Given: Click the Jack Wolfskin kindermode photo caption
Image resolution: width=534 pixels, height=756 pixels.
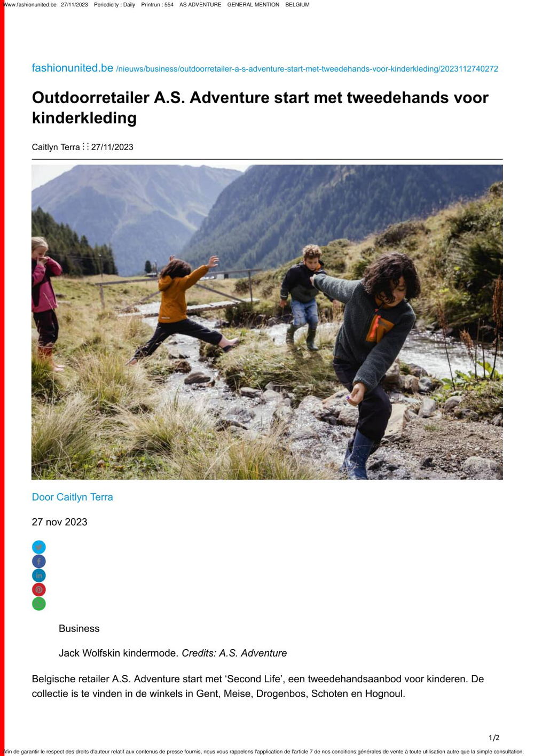Looking at the screenshot, I should tap(173, 653).
